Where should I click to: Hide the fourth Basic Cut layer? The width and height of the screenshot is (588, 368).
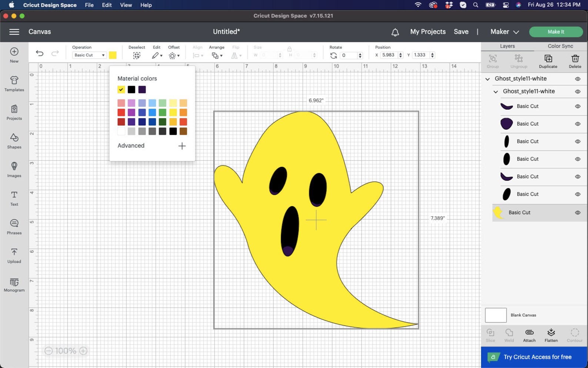[578, 159]
